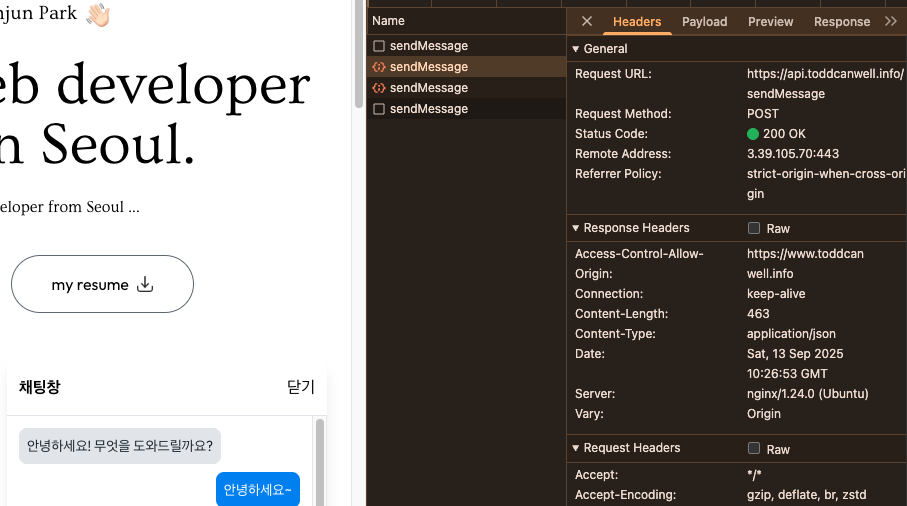Click the 채팅창 chat title
The width and height of the screenshot is (907, 506).
(x=39, y=387)
